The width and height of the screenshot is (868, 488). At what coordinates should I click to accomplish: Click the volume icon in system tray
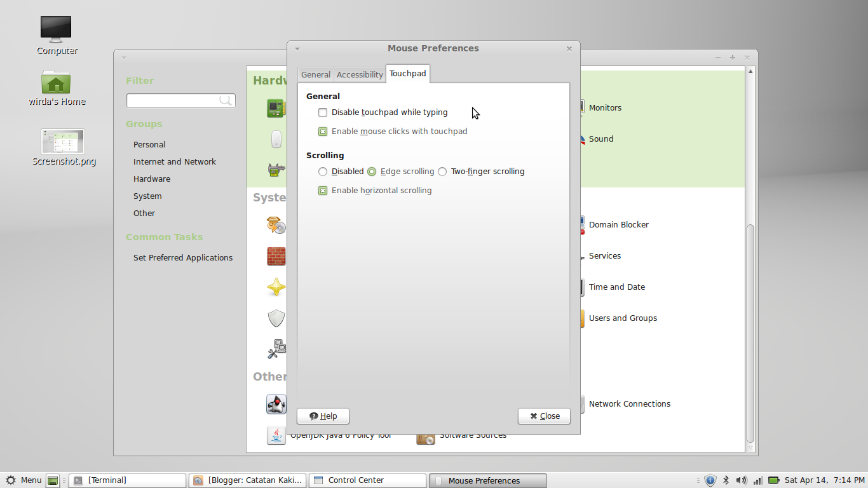click(x=741, y=480)
